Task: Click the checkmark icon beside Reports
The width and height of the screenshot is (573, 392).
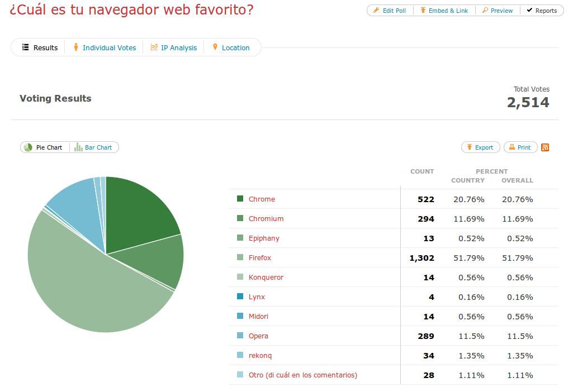Action: pyautogui.click(x=529, y=11)
